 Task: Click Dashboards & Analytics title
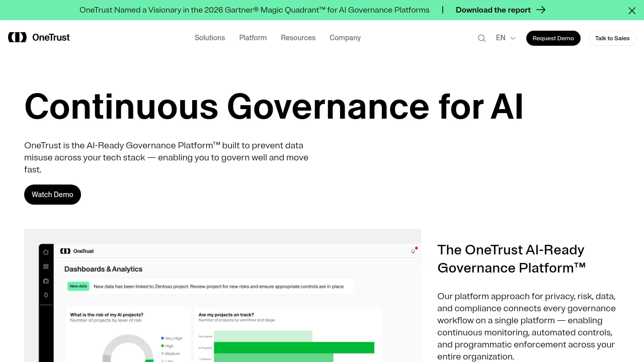pyautogui.click(x=103, y=269)
